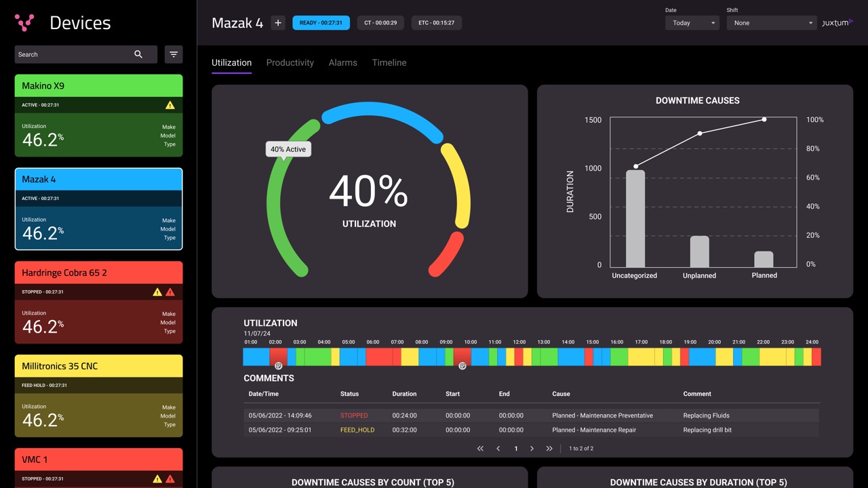Click the comment marker near 09:30 on the timeline

(x=462, y=366)
